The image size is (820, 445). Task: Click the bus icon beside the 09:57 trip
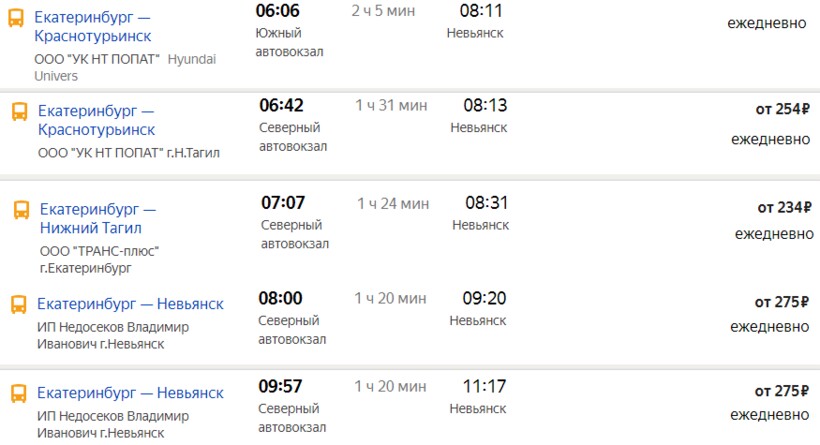[x=18, y=393]
